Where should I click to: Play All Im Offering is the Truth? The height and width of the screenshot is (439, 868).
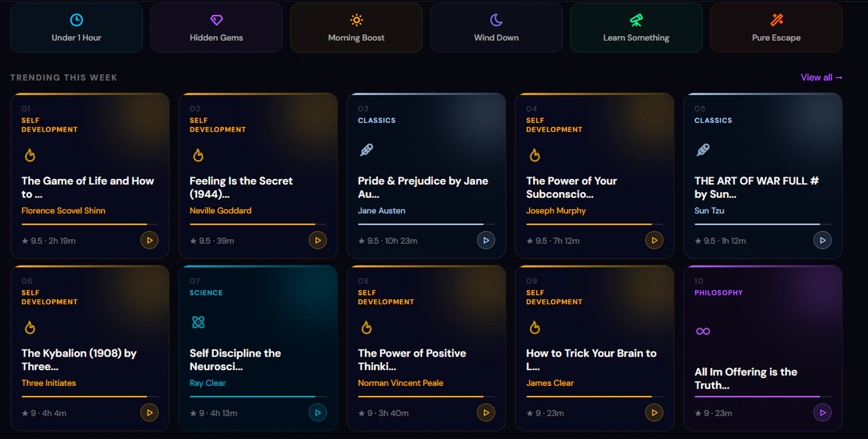click(x=822, y=412)
